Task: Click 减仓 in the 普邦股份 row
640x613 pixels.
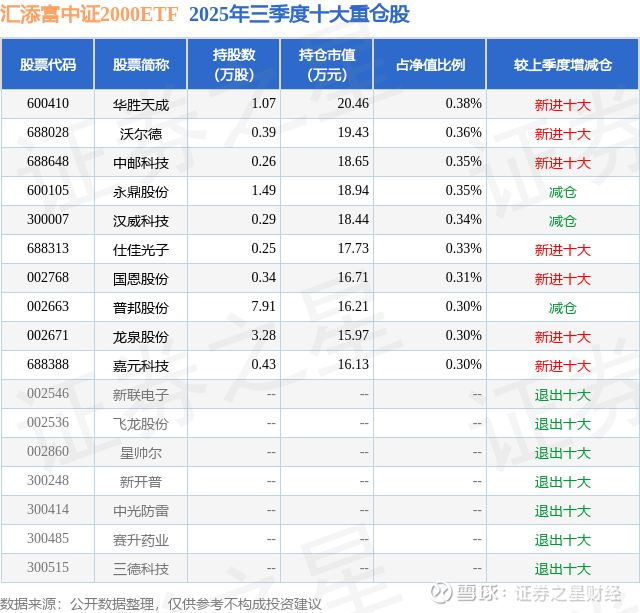Action: point(562,308)
